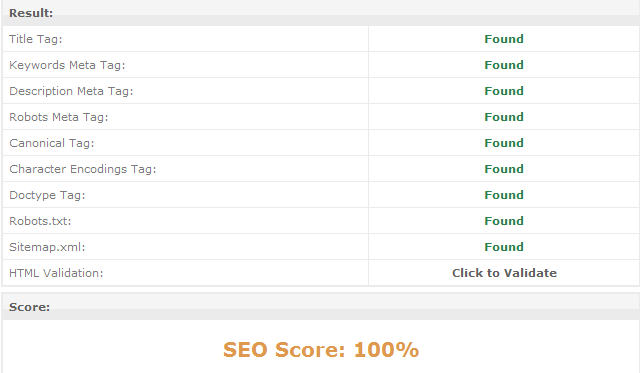Select the Description Meta Tag label

pos(71,91)
